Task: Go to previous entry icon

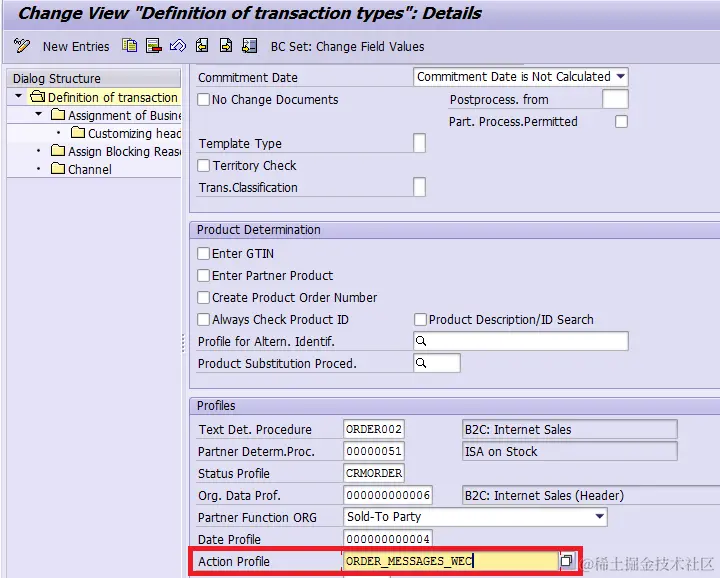Action: pos(202,45)
